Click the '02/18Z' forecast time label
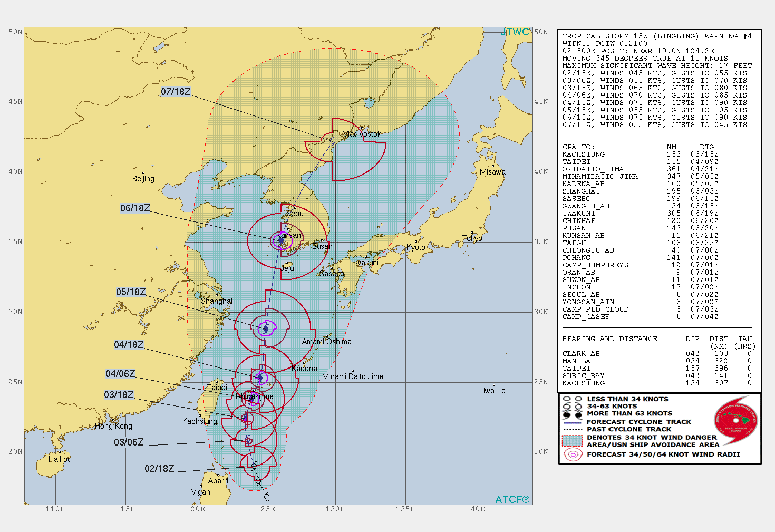Image resolution: width=775 pixels, height=532 pixels. pyautogui.click(x=159, y=469)
